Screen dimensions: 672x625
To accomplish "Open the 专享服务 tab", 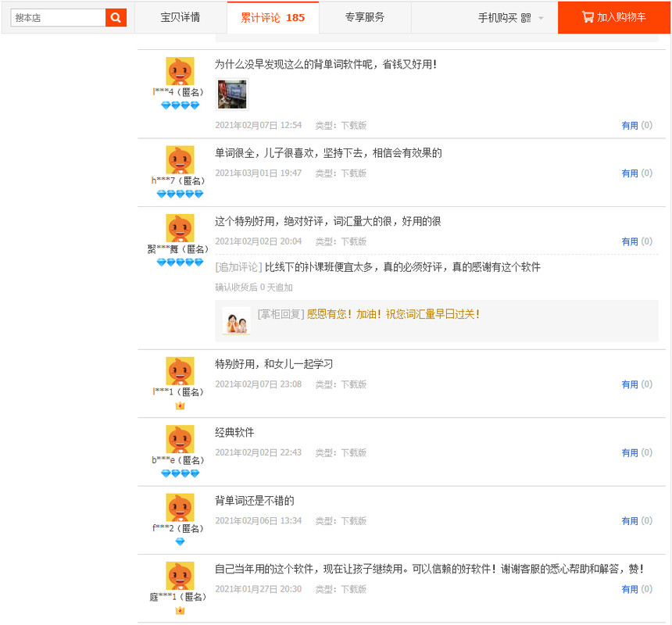I will point(365,17).
